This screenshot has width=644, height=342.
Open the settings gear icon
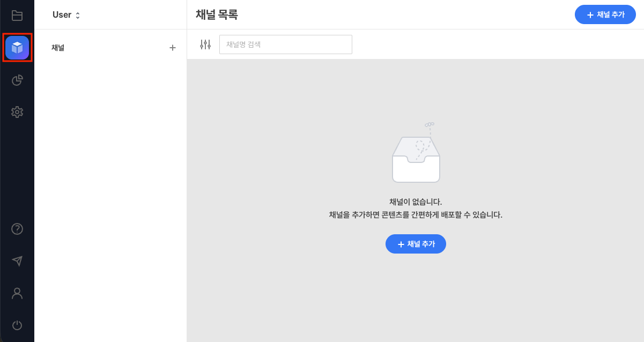[x=17, y=111]
